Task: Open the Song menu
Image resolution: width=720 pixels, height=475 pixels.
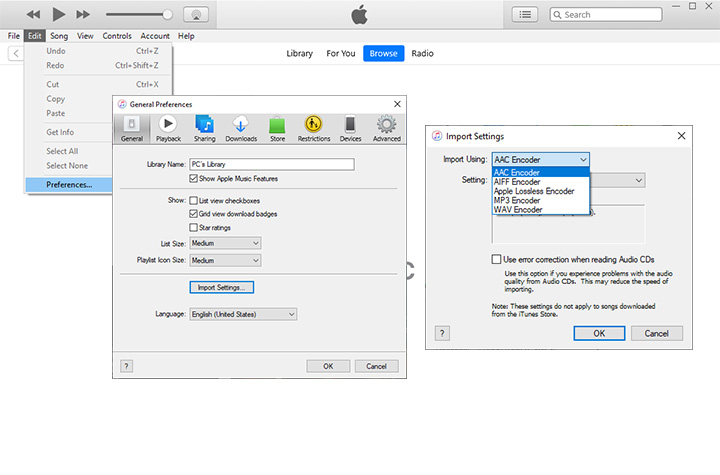Action: 59,36
